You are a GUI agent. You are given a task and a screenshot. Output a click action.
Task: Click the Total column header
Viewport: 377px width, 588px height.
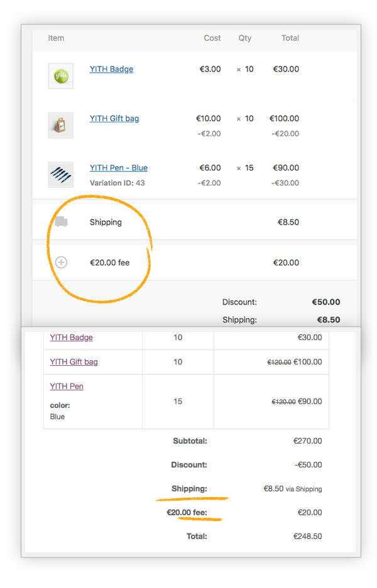[x=290, y=38]
